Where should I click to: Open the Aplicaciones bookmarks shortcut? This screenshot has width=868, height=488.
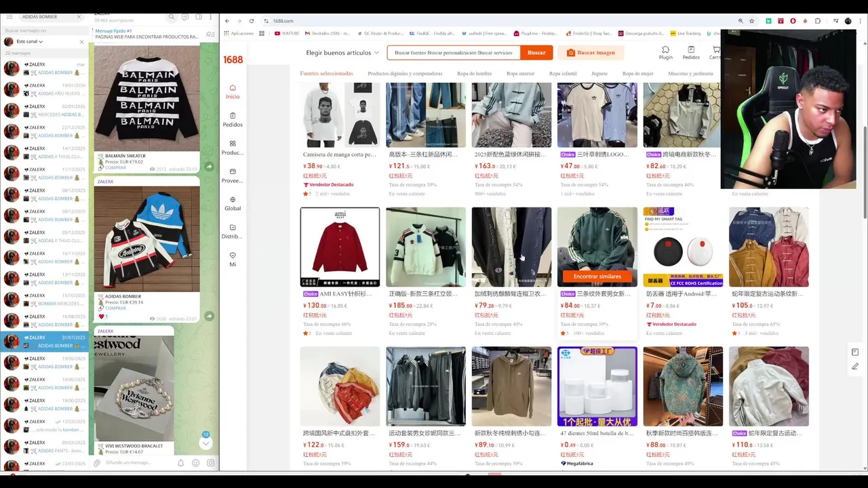tap(239, 33)
